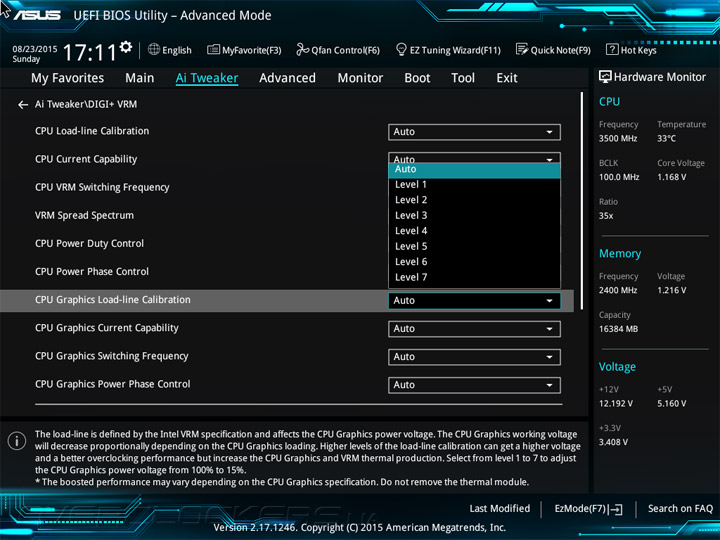Click the 08/23/2015 date

click(35, 49)
